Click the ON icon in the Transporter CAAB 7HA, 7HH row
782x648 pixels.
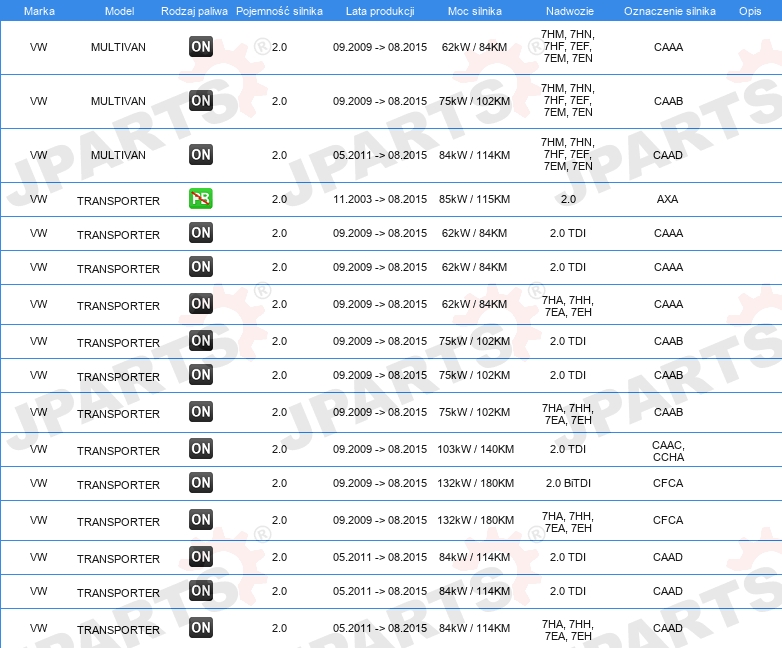(x=201, y=412)
